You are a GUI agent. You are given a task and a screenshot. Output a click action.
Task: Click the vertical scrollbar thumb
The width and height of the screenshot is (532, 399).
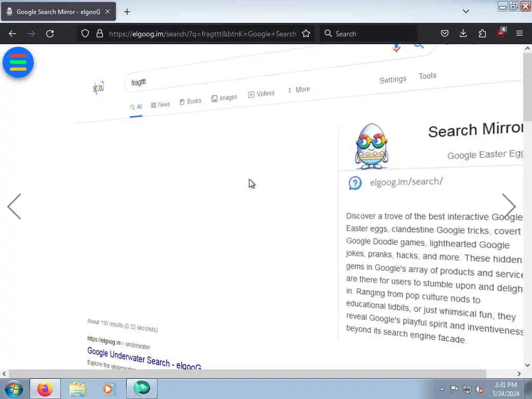point(527,87)
